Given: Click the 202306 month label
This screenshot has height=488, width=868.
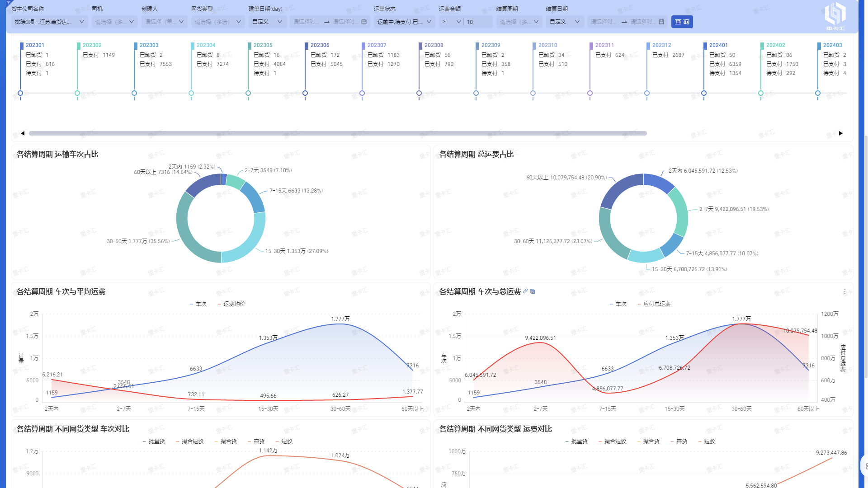Looking at the screenshot, I should coord(320,45).
